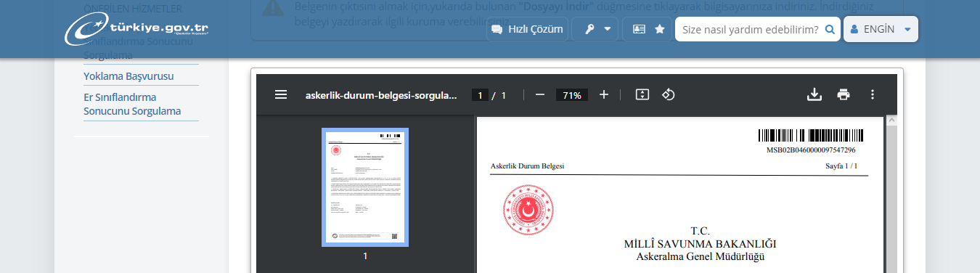This screenshot has height=273, width=980.
Task: Click the MSB02B0460000097547296 barcode number
Action: point(811,150)
